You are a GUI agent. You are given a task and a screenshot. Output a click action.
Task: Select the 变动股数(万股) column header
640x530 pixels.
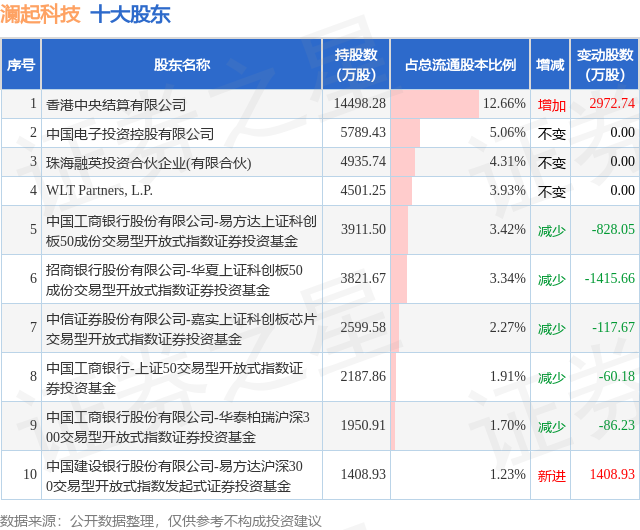605,65
